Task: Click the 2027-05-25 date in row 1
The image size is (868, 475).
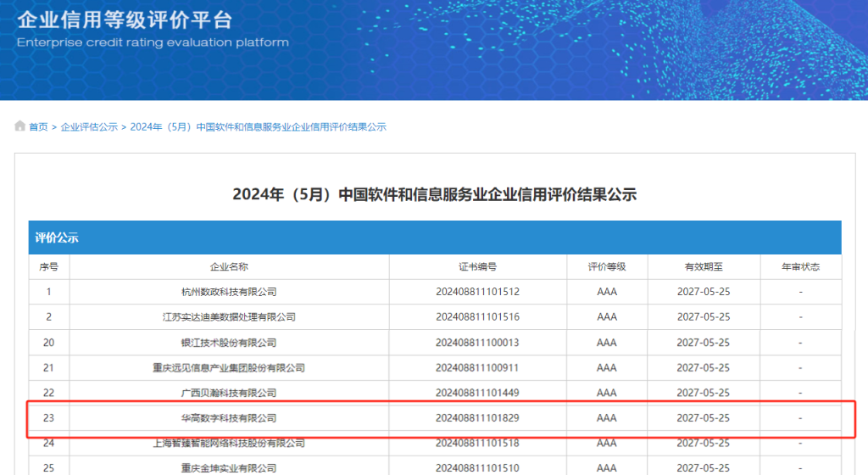Action: point(704,292)
